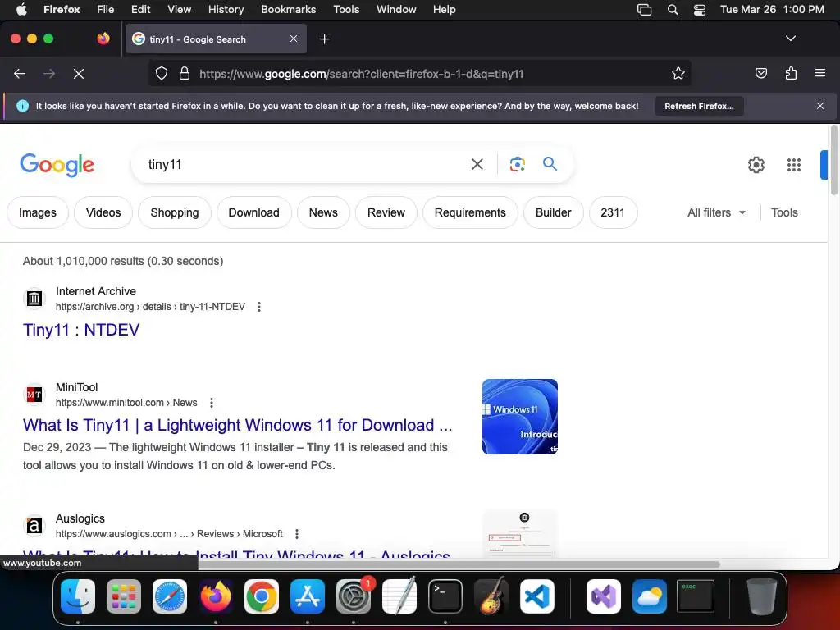The height and width of the screenshot is (630, 840).
Task: Open the tracking protection shield icon
Action: [162, 74]
